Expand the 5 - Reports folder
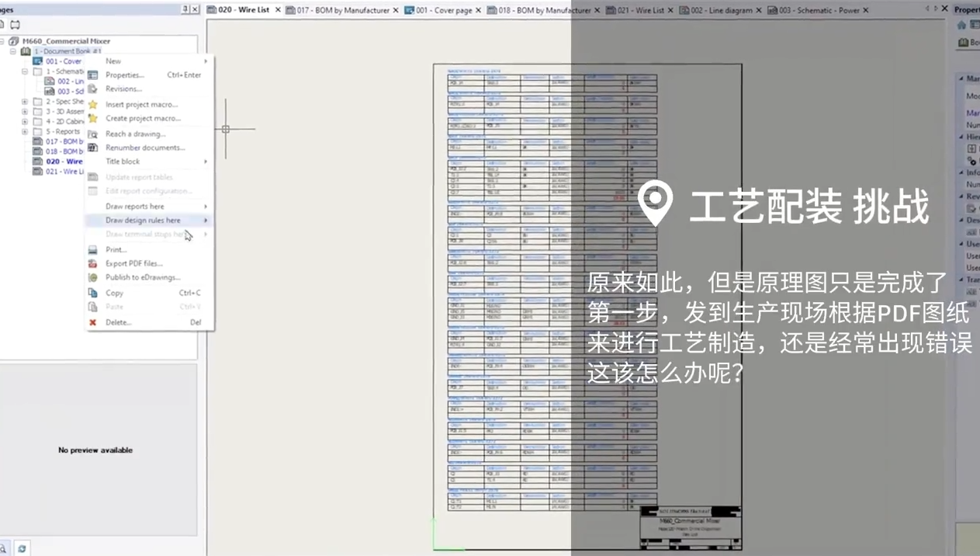980x556 pixels. coord(25,132)
